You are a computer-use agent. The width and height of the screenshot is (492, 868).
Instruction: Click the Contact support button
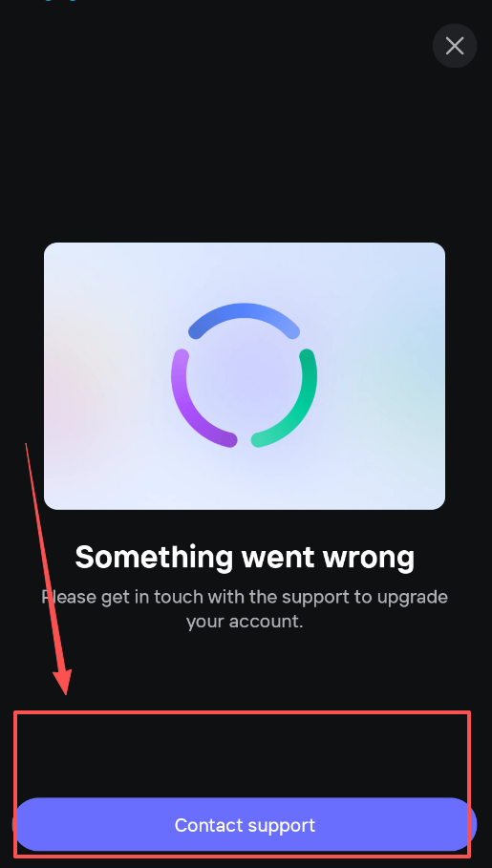pos(245,824)
